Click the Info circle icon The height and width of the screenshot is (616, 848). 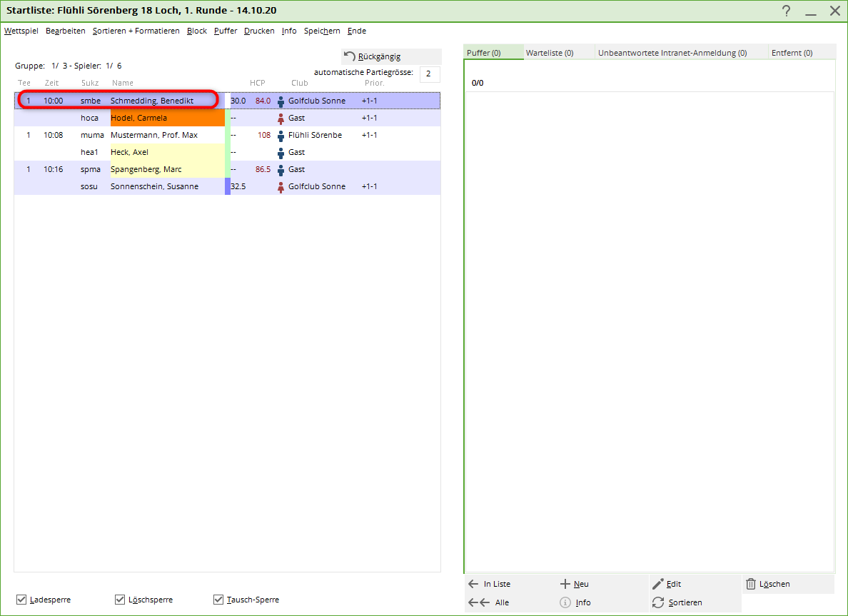click(x=565, y=602)
